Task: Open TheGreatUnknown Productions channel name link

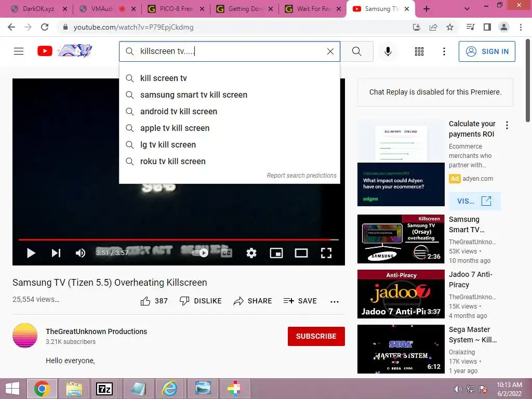Action: pyautogui.click(x=96, y=331)
